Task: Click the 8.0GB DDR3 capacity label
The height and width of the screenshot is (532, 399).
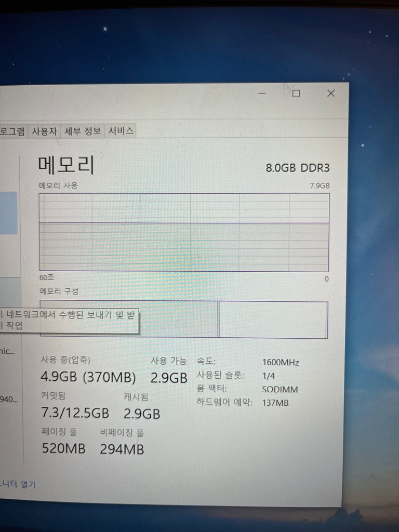Action: pyautogui.click(x=298, y=168)
